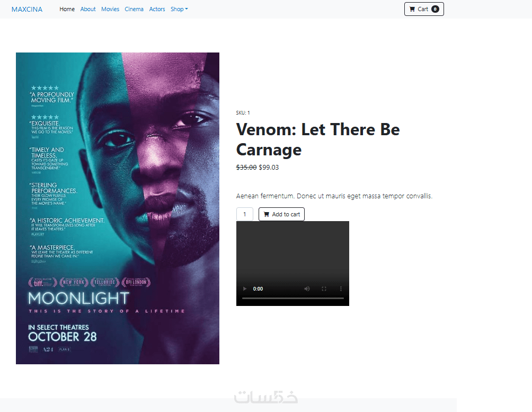Click the MAXCINA brand logo
532x412 pixels.
click(27, 9)
